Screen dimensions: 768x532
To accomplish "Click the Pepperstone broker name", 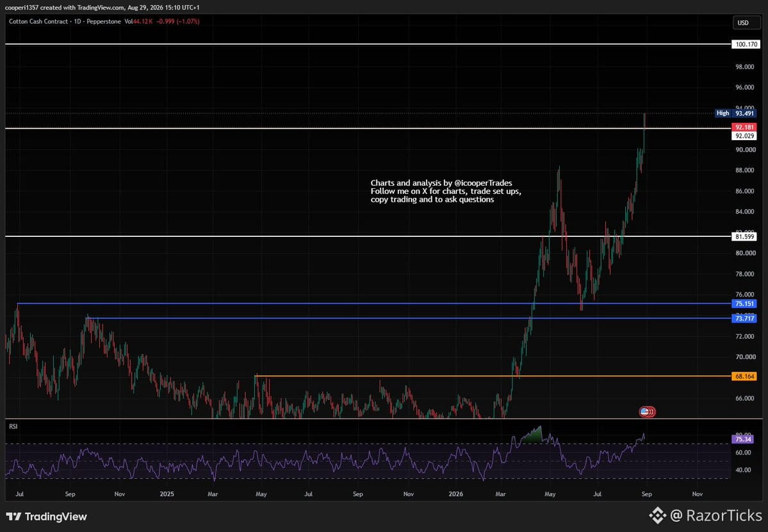I will (103, 22).
